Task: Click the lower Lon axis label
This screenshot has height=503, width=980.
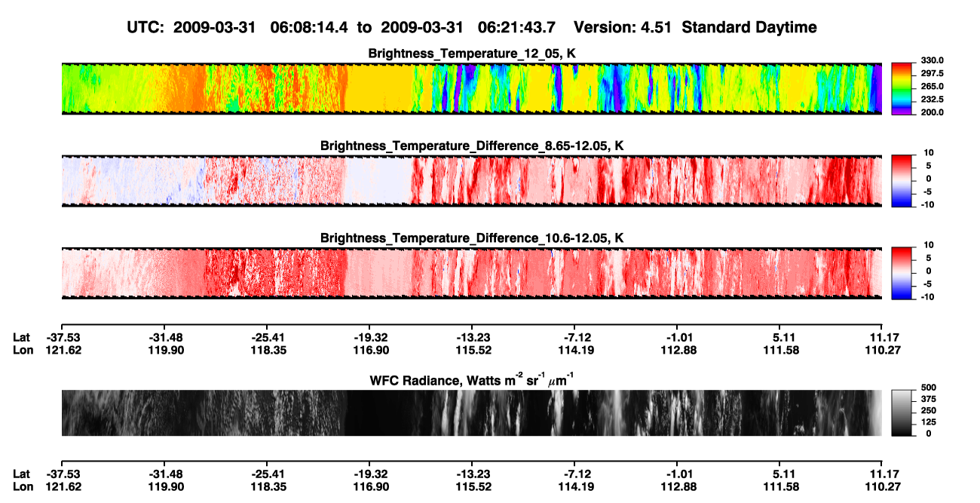Action: 23,487
